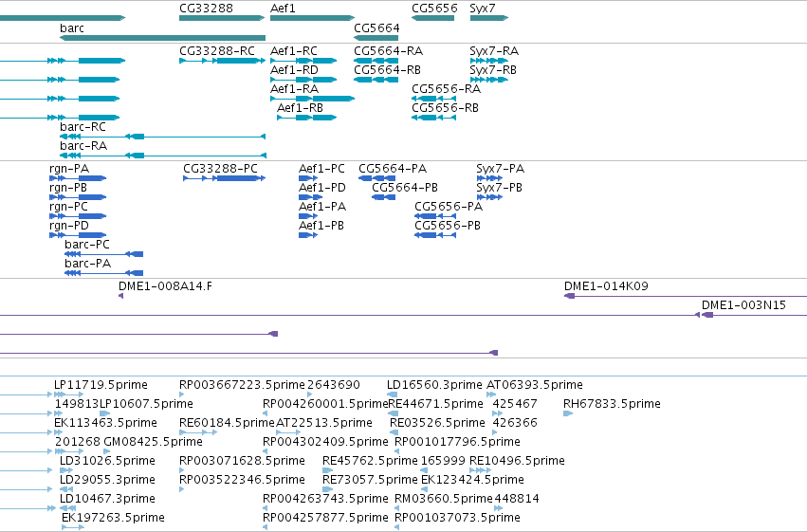Viewport: 807px width, 532px height.
Task: Select transcript Aef1-RD
Action: (303, 80)
